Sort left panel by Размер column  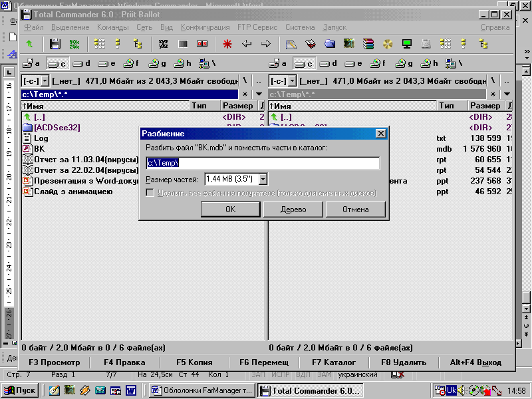click(239, 106)
